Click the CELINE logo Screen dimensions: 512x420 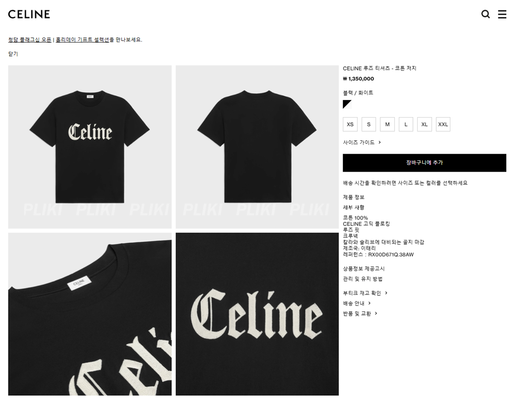coord(29,14)
